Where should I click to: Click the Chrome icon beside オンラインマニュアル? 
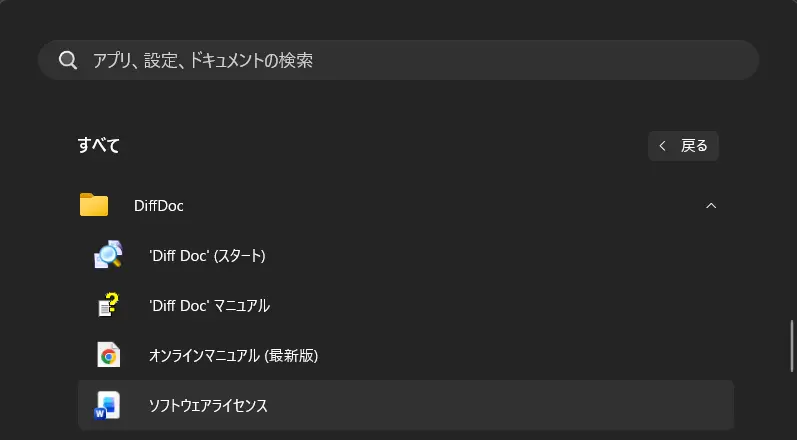click(x=108, y=355)
